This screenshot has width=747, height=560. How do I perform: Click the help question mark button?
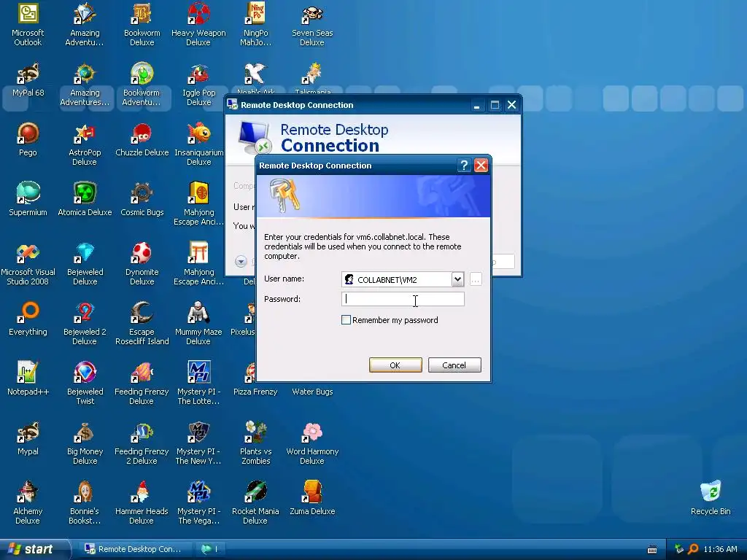[464, 166]
